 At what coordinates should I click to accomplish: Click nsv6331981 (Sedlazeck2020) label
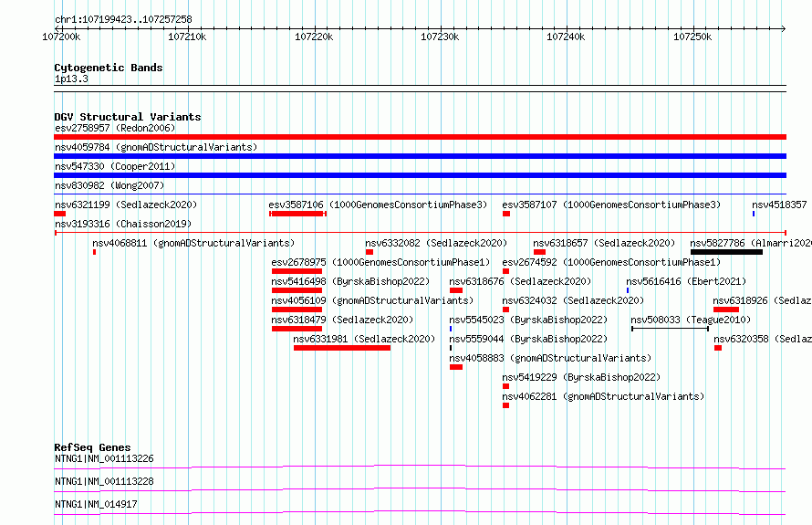[x=365, y=339]
